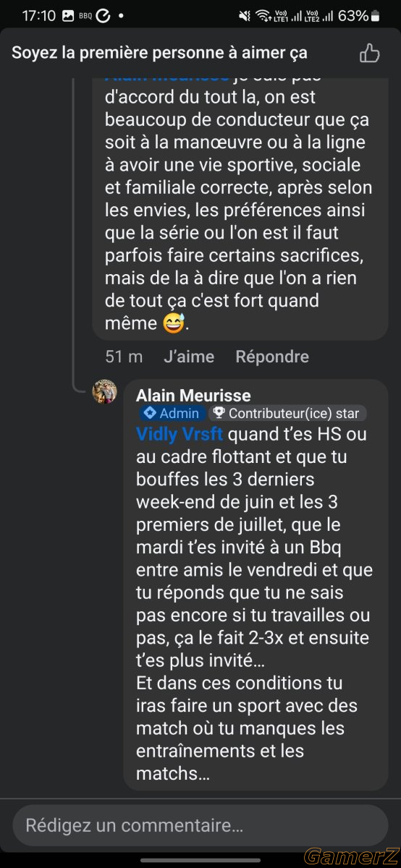Tap the muted sound icon in status bar

[x=245, y=15]
